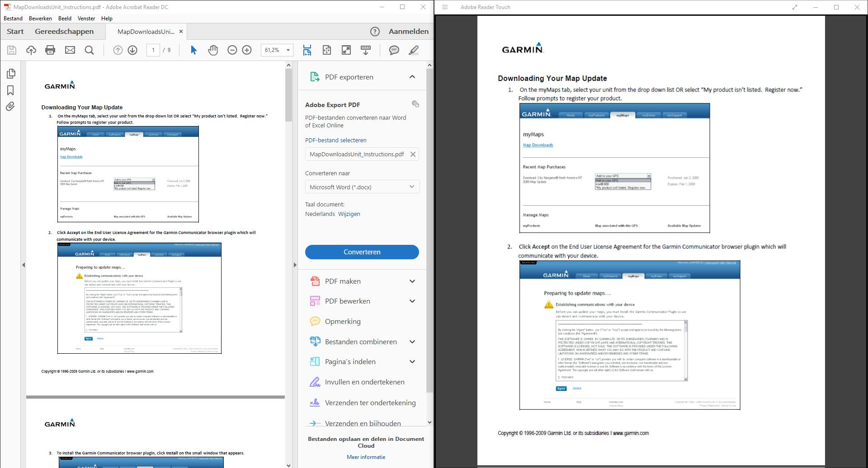Screen dimensions: 868x468
Task: Open the Verzenden en bijhouden tool
Action: [355, 423]
